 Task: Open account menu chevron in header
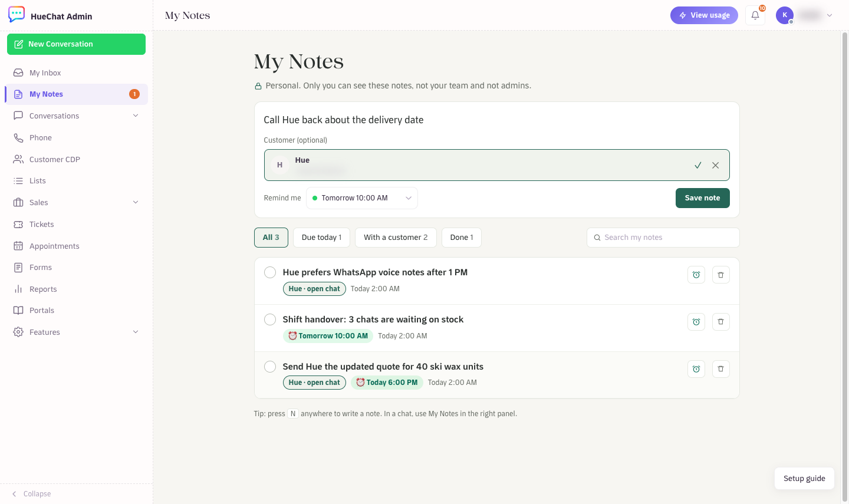830,15
